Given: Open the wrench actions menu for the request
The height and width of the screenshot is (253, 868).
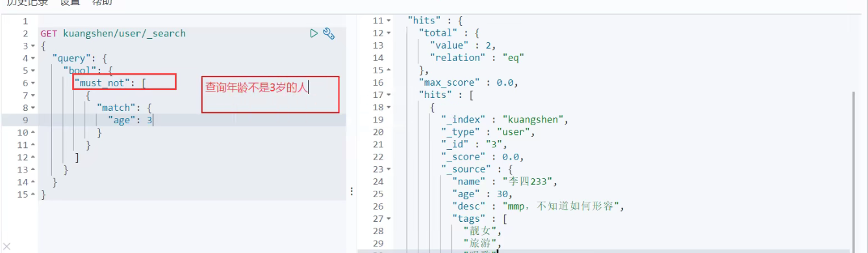Looking at the screenshot, I should coord(329,34).
